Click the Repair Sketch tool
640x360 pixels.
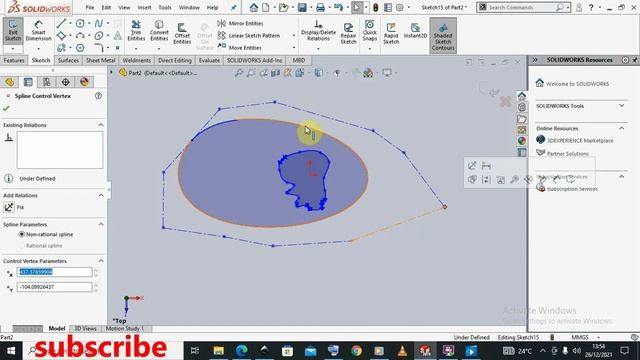(x=348, y=33)
